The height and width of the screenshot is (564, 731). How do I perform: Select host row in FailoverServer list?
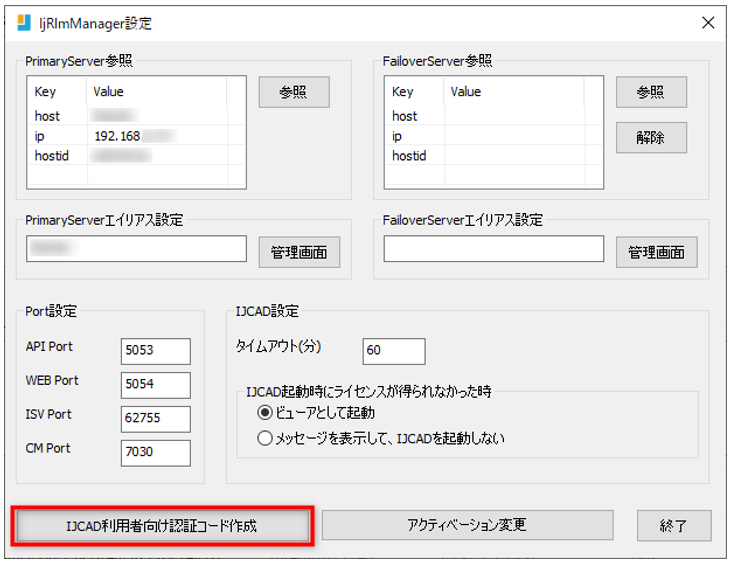(493, 116)
